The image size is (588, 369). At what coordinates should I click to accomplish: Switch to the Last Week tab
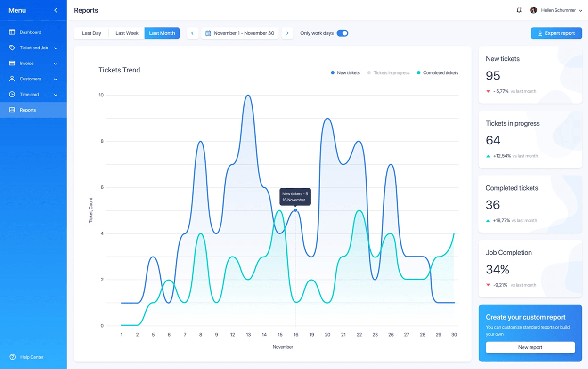[126, 33]
